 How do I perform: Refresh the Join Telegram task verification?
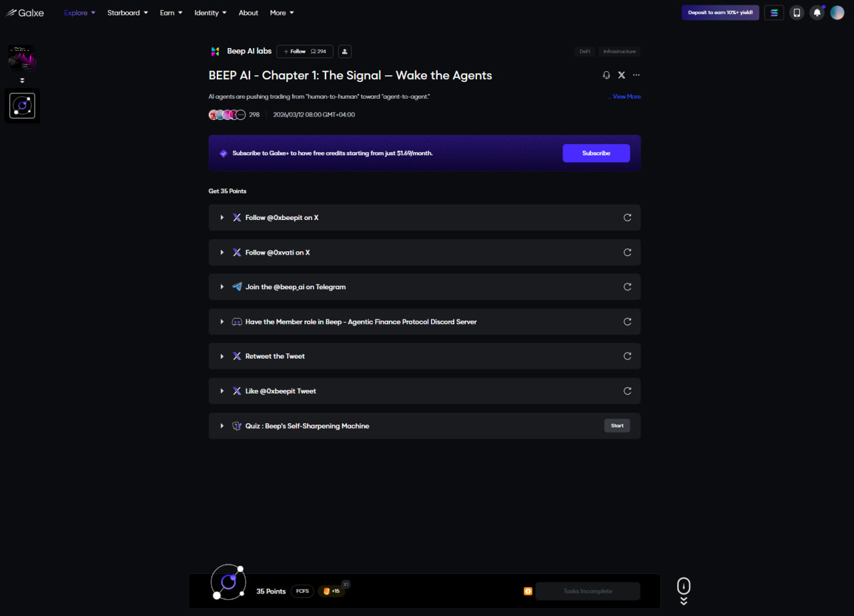627,287
